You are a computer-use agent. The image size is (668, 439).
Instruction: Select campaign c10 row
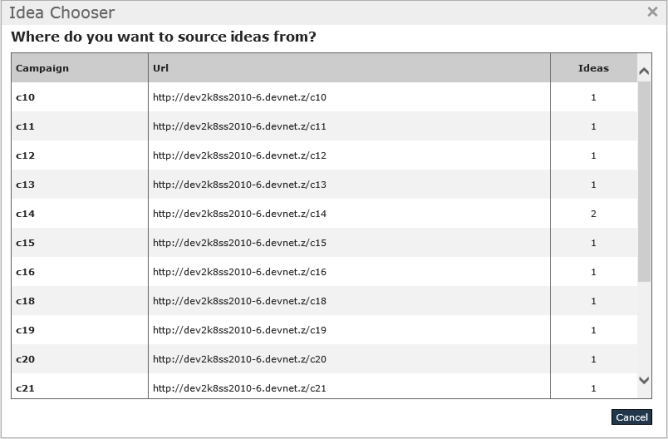pos(24,98)
